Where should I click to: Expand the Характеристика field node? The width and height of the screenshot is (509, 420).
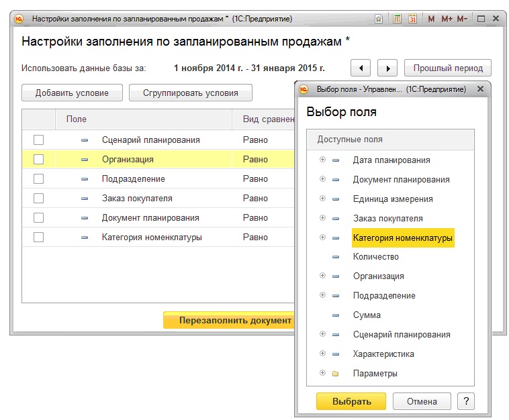[x=322, y=353]
